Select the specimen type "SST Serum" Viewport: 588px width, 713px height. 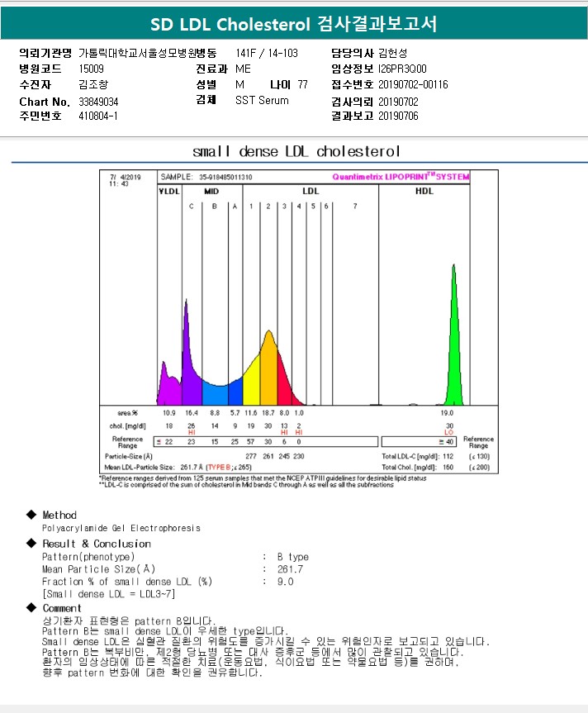click(x=262, y=101)
